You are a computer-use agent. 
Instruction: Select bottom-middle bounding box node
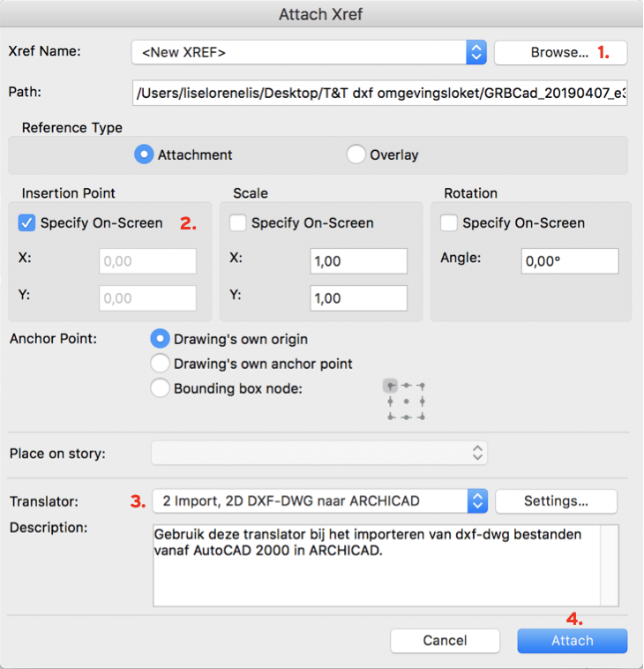tap(406, 417)
